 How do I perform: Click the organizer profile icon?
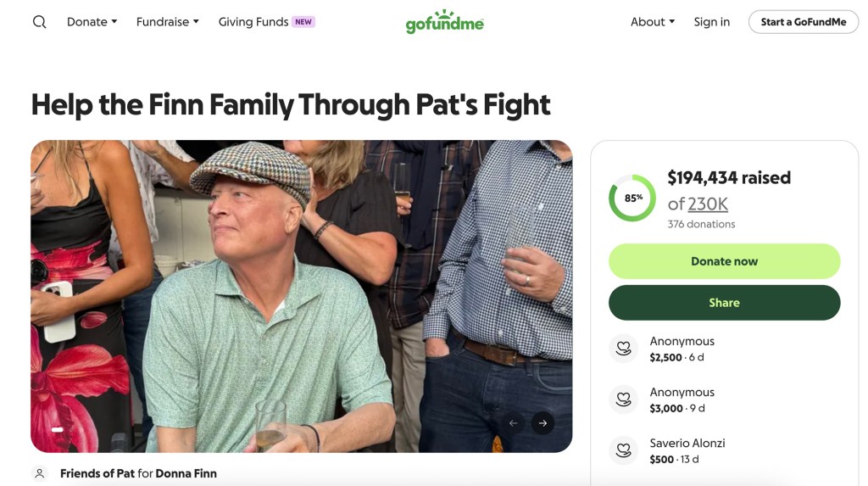point(39,473)
